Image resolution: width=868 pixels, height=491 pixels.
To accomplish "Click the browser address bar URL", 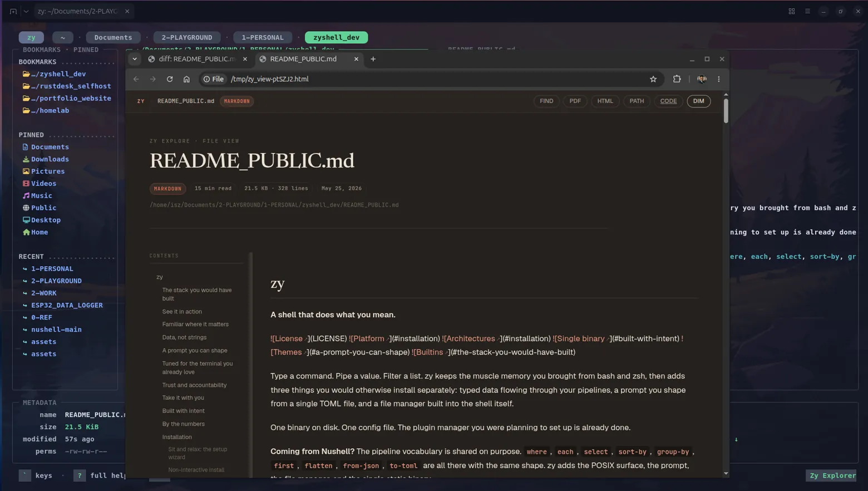I will [269, 79].
